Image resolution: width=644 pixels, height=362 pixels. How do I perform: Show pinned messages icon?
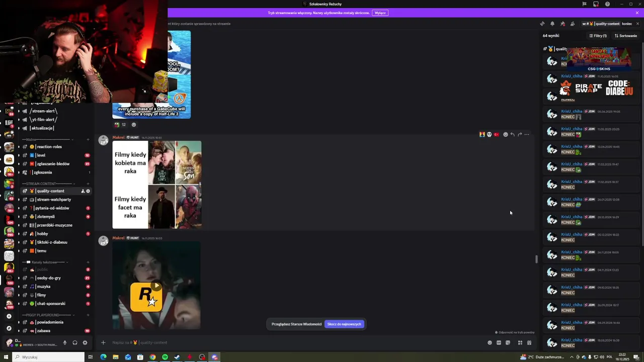coord(562,24)
